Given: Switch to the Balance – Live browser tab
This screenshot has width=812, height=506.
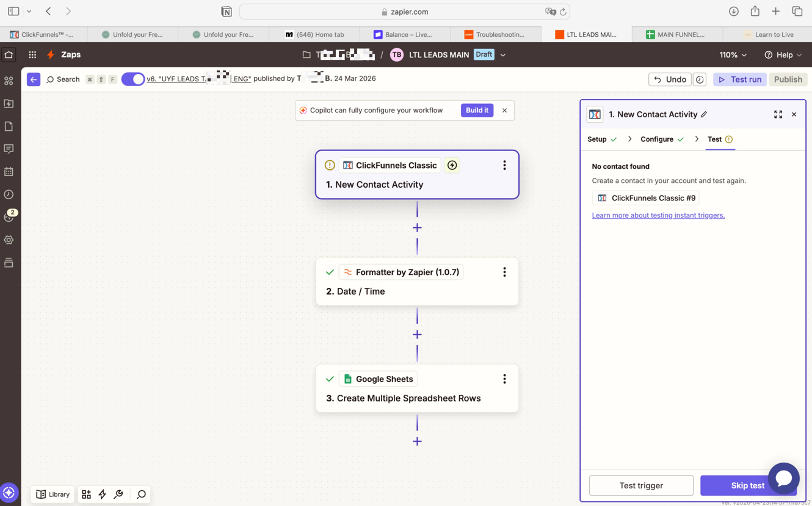Looking at the screenshot, I should [405, 34].
